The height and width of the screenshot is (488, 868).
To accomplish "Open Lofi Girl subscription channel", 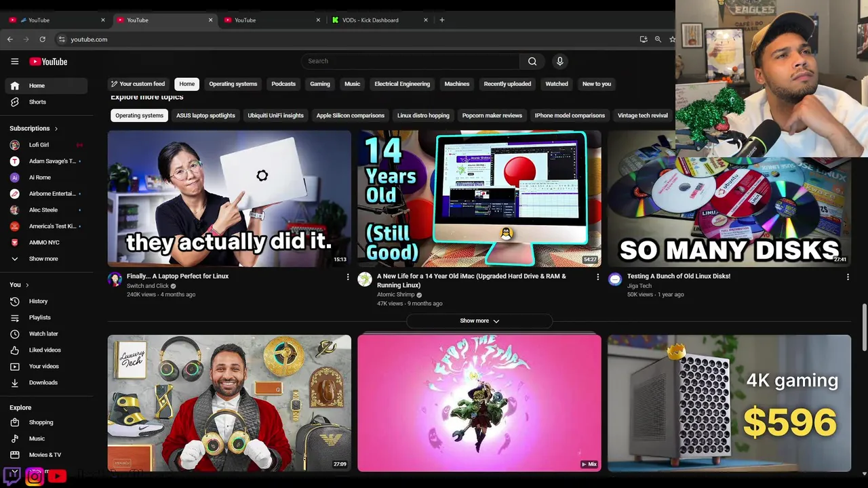I will [46, 144].
